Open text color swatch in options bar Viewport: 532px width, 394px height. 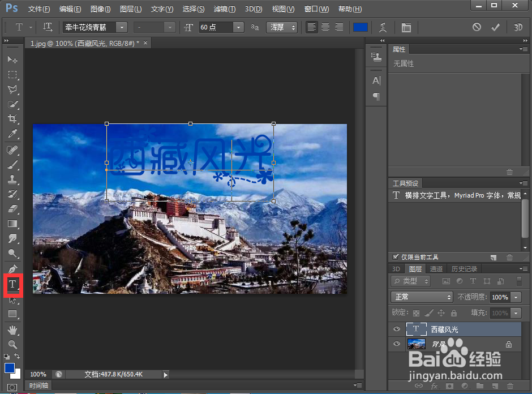(x=361, y=27)
